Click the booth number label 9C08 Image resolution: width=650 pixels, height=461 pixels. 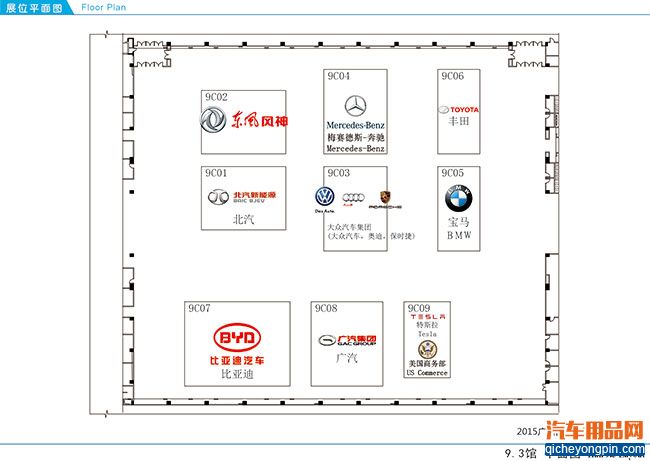click(x=326, y=308)
